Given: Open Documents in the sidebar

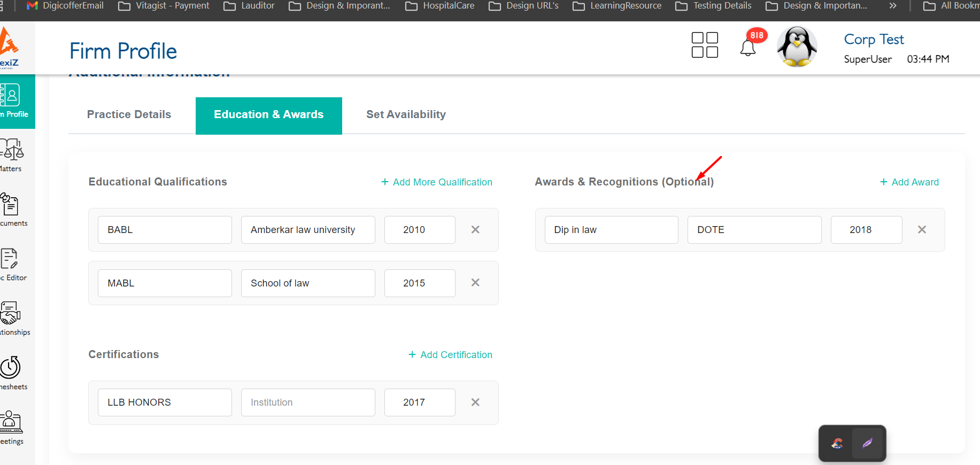Looking at the screenshot, I should point(12,210).
